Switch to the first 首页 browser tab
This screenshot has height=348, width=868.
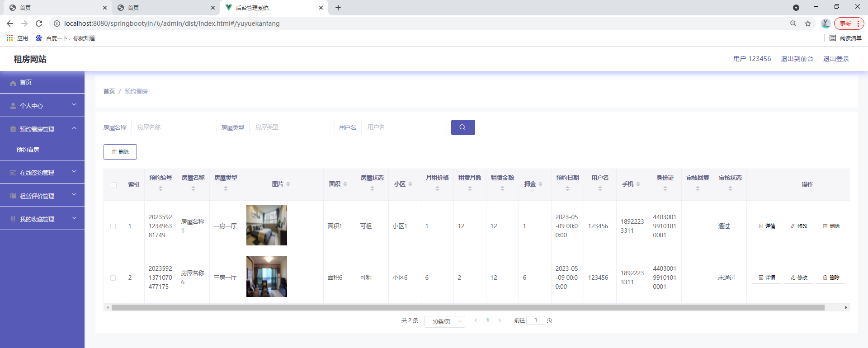pyautogui.click(x=58, y=8)
